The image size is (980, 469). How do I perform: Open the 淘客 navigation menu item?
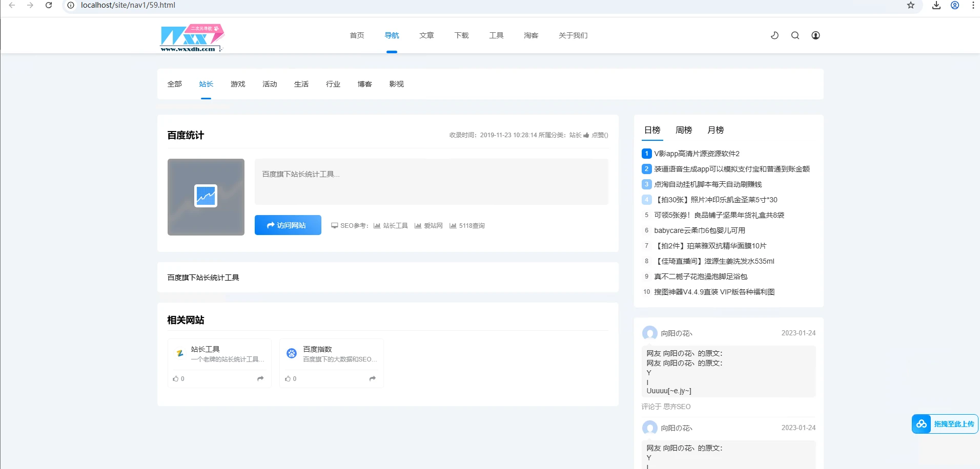point(530,35)
